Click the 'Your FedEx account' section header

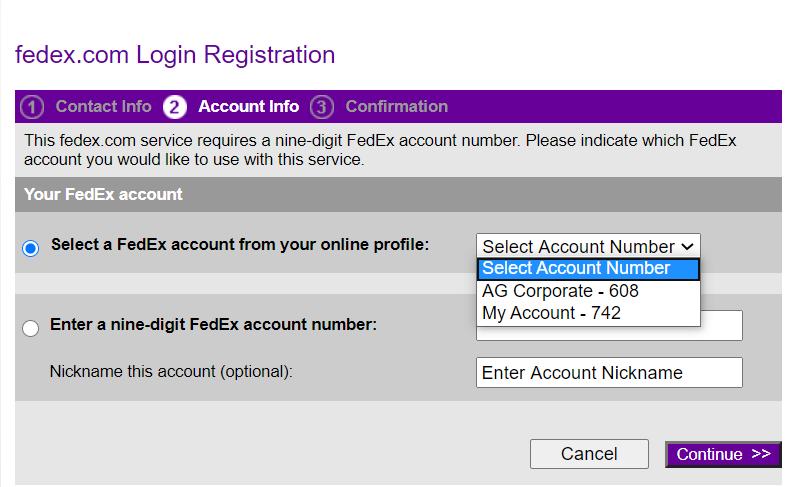tap(398, 194)
